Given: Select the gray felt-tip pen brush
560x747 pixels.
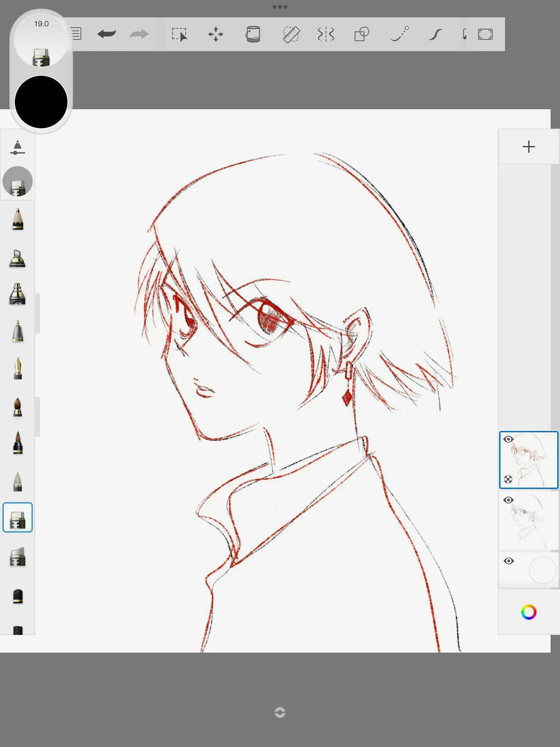Looking at the screenshot, I should [18, 481].
